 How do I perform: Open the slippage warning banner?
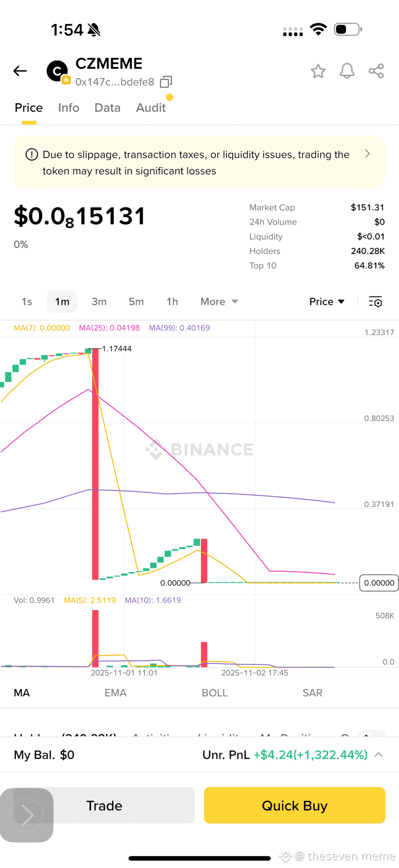click(199, 163)
